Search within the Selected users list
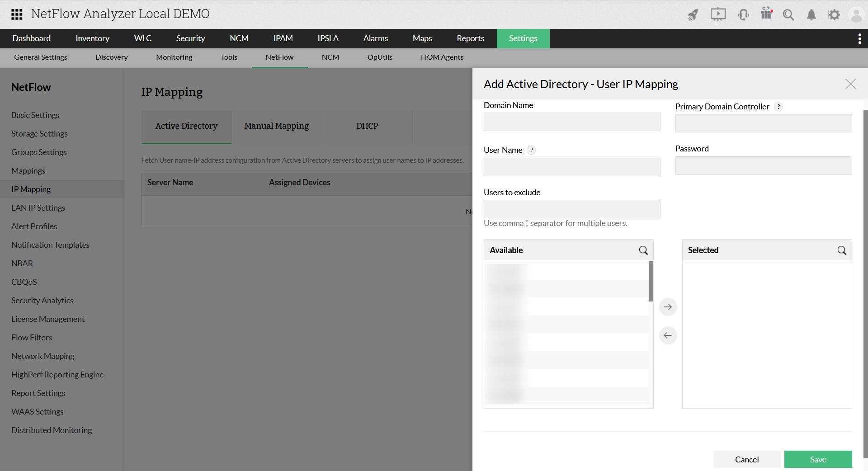Image resolution: width=868 pixels, height=471 pixels. [x=841, y=250]
